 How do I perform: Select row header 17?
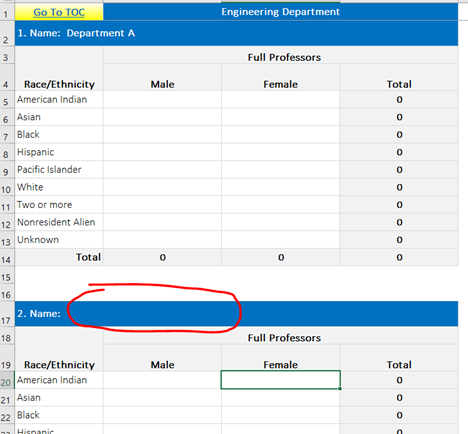pyautogui.click(x=7, y=314)
